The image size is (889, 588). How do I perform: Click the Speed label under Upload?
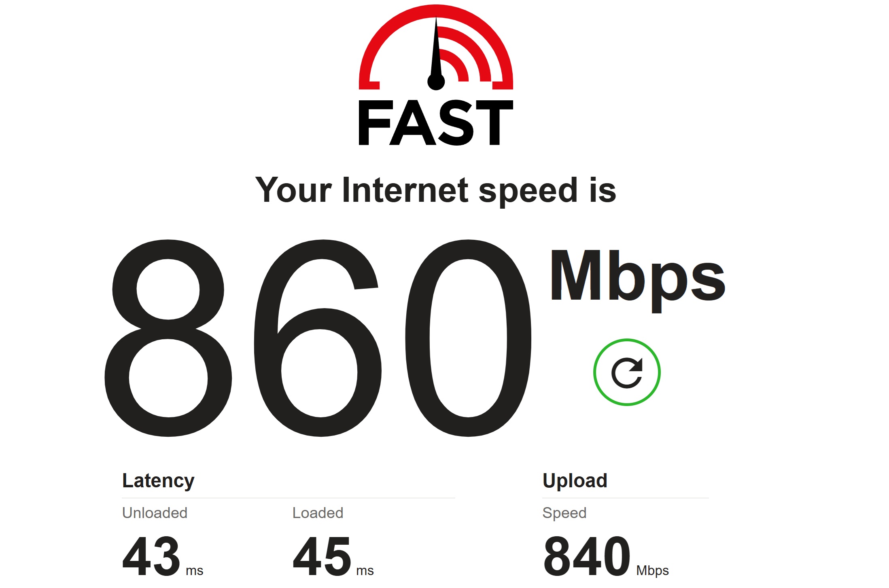(x=564, y=513)
